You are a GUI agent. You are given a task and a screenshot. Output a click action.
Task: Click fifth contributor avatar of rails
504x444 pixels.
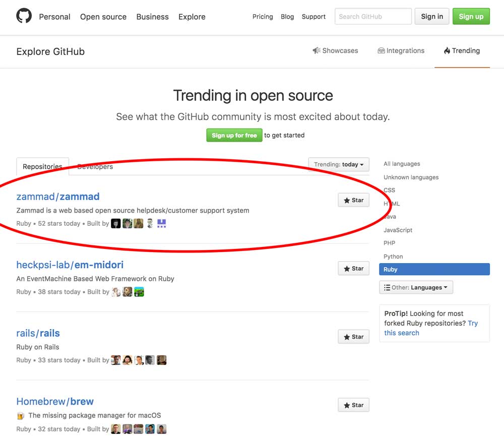[161, 360]
